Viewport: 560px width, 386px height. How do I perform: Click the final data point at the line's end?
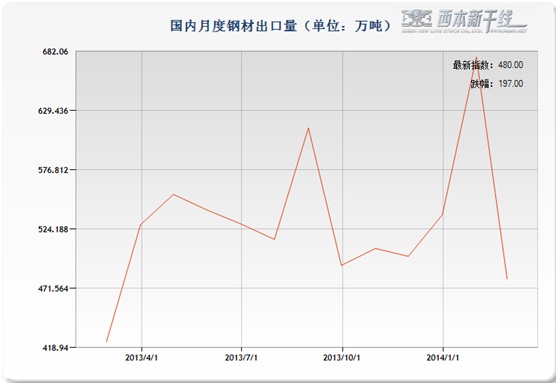click(x=507, y=279)
